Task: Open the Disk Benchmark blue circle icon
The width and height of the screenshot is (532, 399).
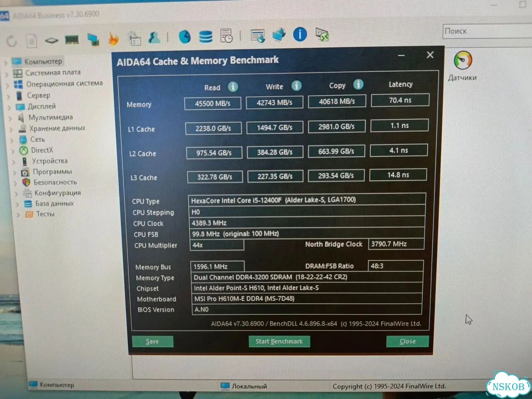Action: pyautogui.click(x=185, y=37)
